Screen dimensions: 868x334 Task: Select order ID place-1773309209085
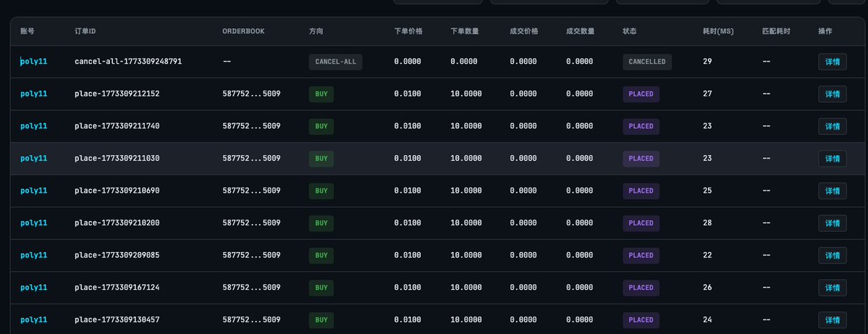[117, 255]
